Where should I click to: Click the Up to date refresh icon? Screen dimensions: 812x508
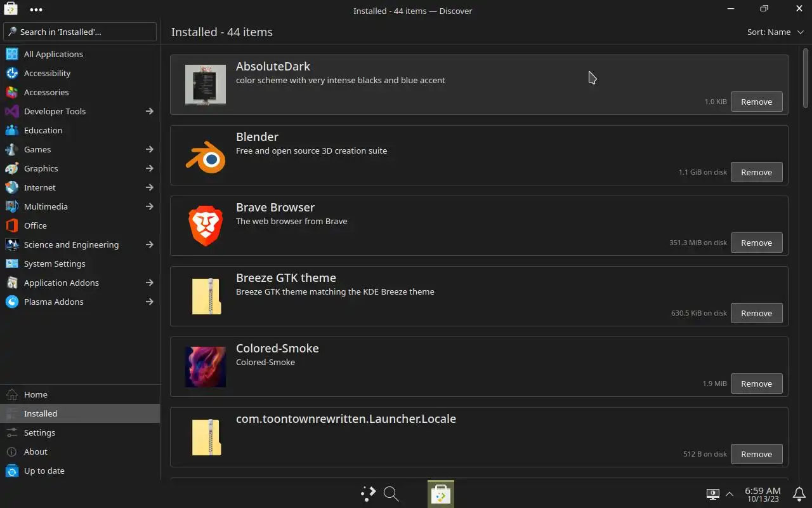click(12, 471)
